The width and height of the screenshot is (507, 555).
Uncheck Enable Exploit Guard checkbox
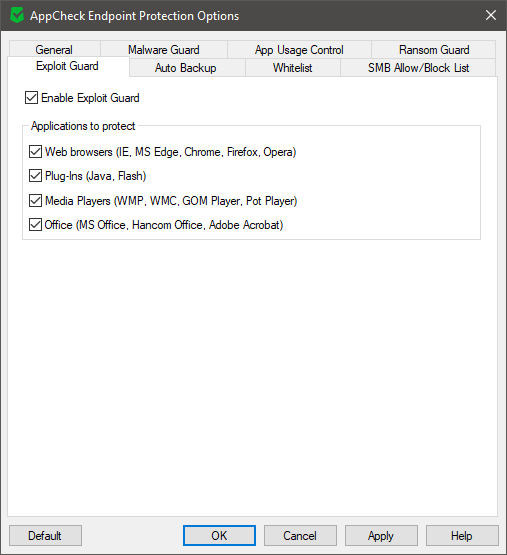(32, 98)
